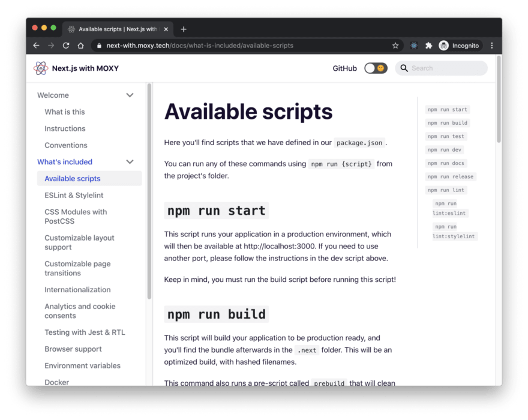Click the site padlock icon
Viewport: 528px width, 420px height.
pyautogui.click(x=99, y=46)
